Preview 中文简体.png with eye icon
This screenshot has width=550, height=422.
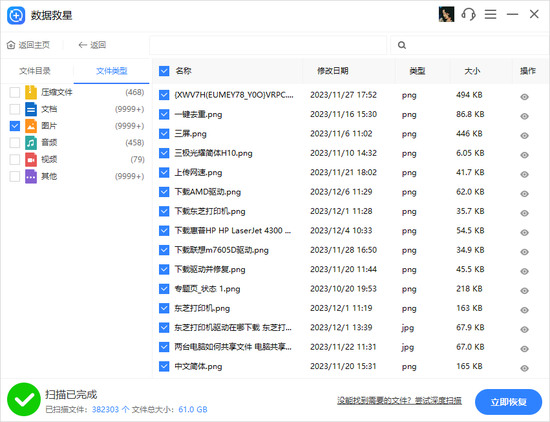(524, 368)
